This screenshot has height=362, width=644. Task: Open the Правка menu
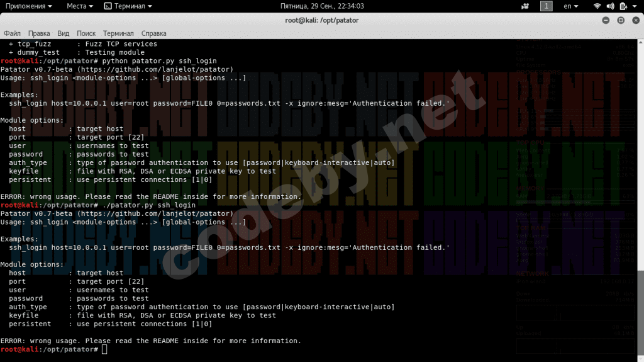(x=39, y=33)
